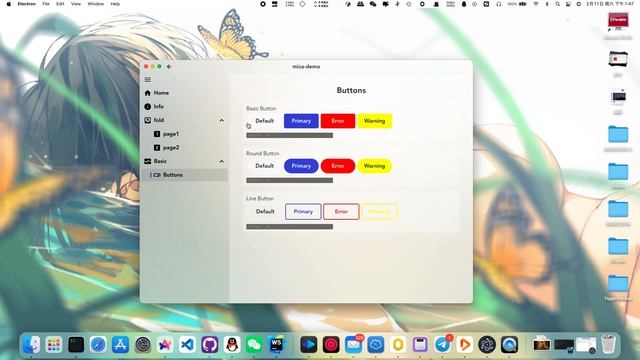Open the Edit menu
The width and height of the screenshot is (640, 360).
(x=60, y=4)
